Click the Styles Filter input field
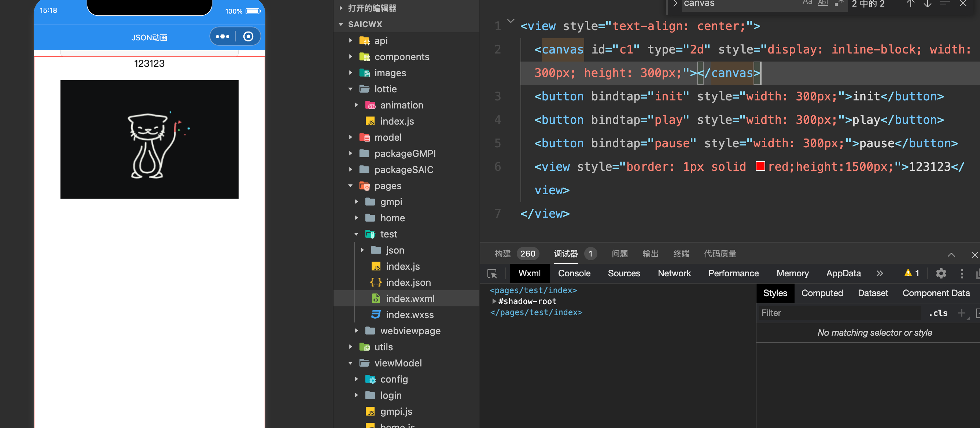980x428 pixels. point(837,313)
